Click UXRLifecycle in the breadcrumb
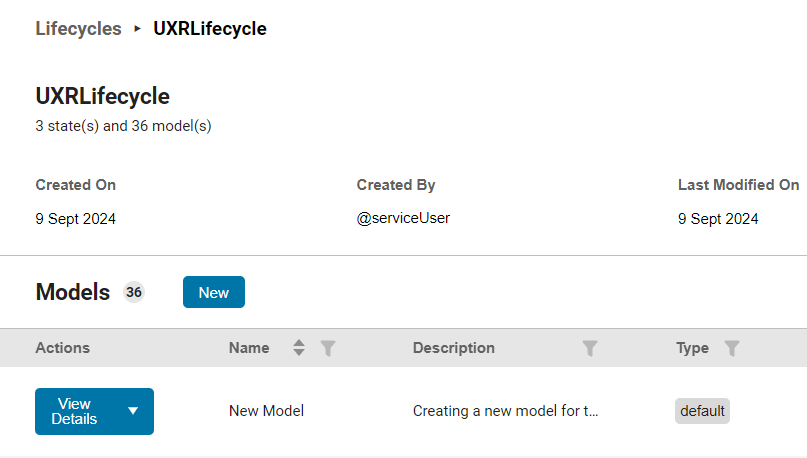Viewport: 807px width, 458px height. click(210, 29)
